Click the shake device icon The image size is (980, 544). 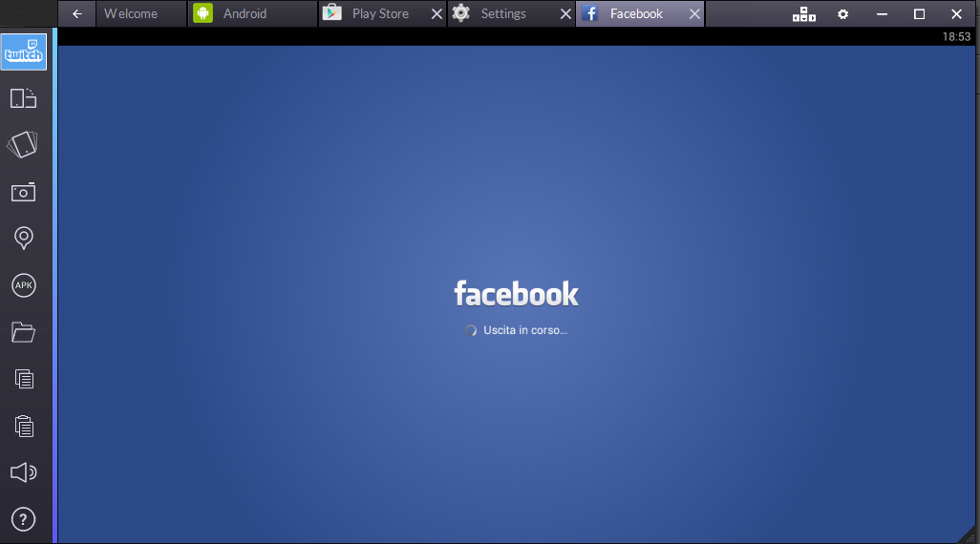23,145
